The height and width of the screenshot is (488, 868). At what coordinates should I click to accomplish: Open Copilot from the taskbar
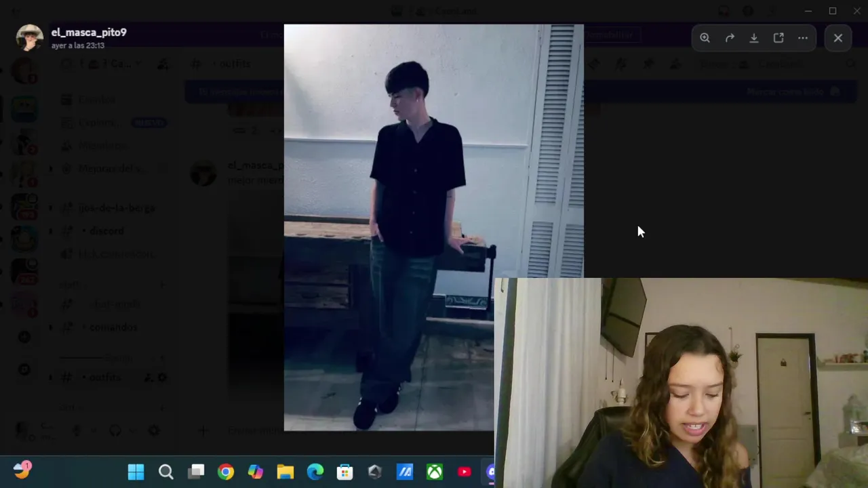256,472
